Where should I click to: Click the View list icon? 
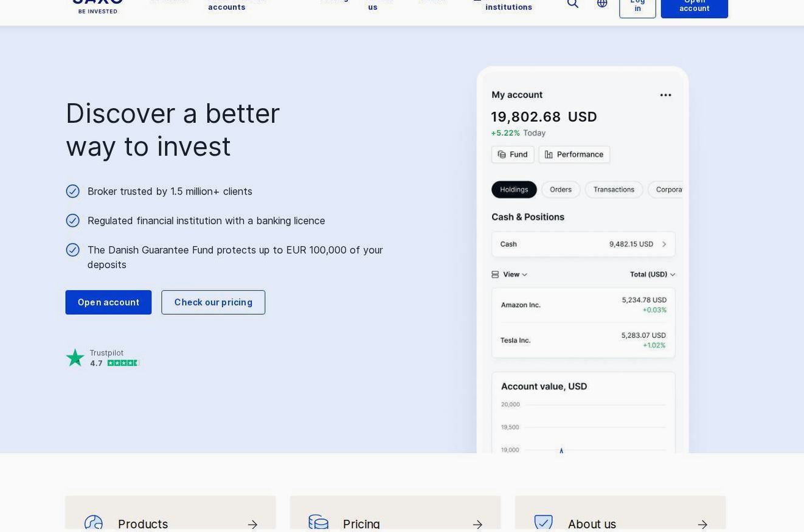495,275
